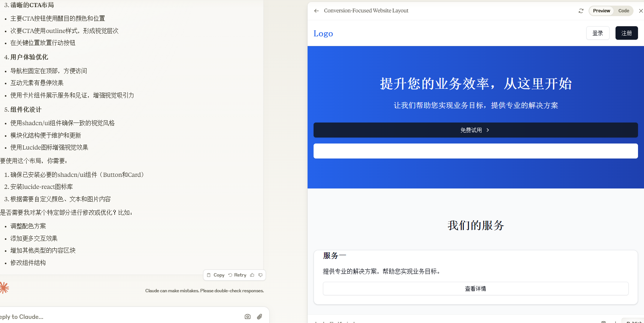Click the orange Claude starburst logo
The image size is (644, 323).
(x=4, y=288)
